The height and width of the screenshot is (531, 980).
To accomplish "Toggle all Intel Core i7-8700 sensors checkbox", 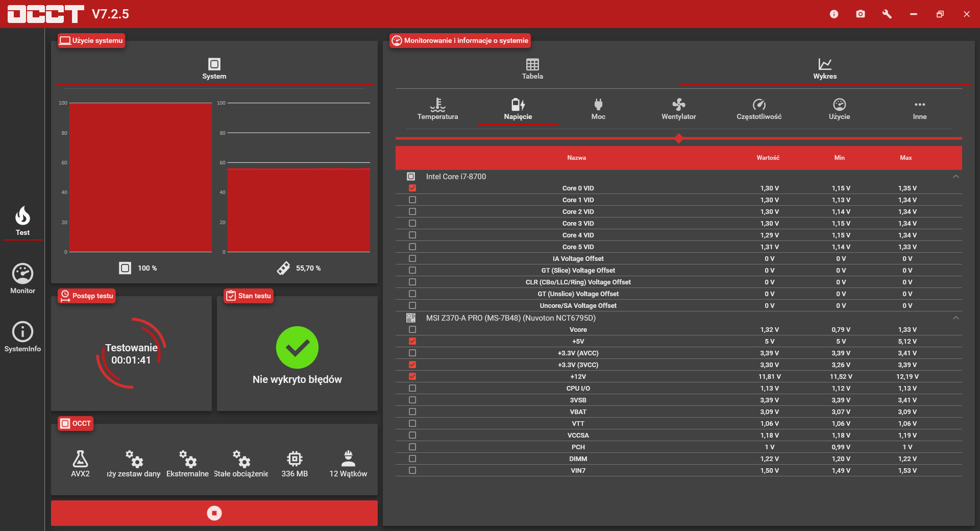I will 411,176.
